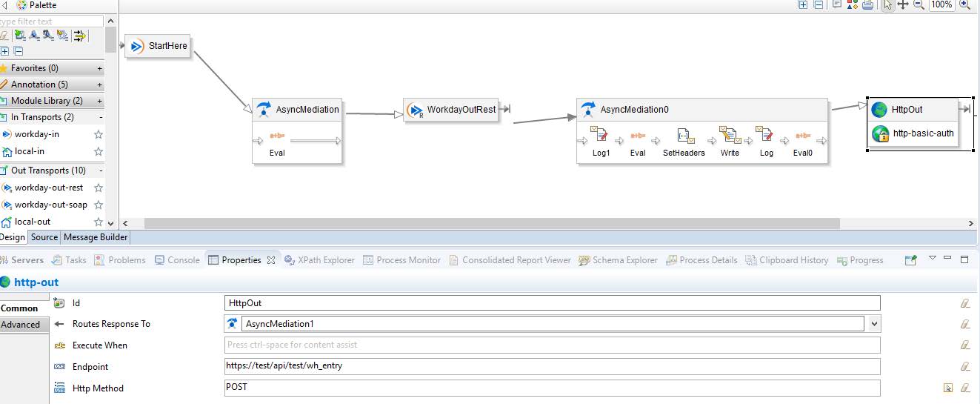Click the palette vertical scrollbar down arrow

coord(111,223)
